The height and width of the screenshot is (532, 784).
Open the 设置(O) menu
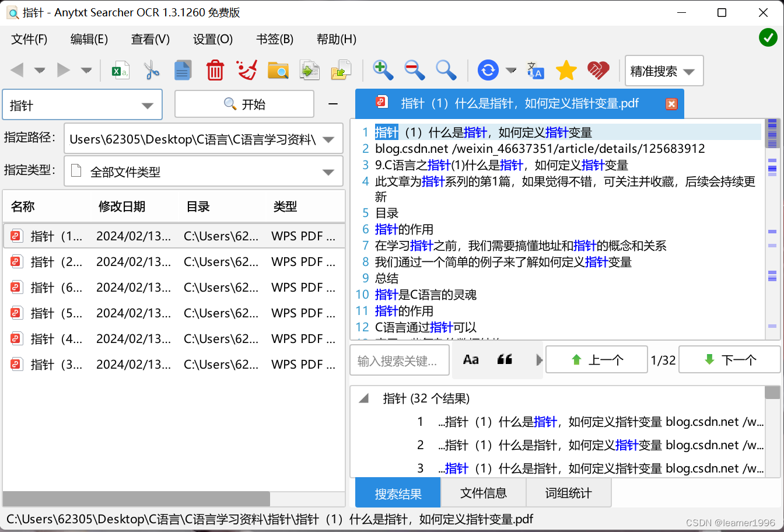pyautogui.click(x=213, y=39)
